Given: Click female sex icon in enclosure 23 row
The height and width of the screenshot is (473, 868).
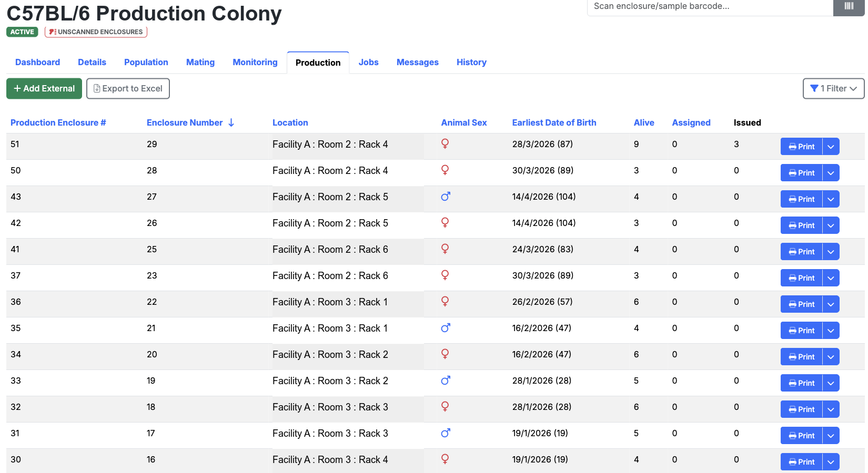Looking at the screenshot, I should 445,275.
